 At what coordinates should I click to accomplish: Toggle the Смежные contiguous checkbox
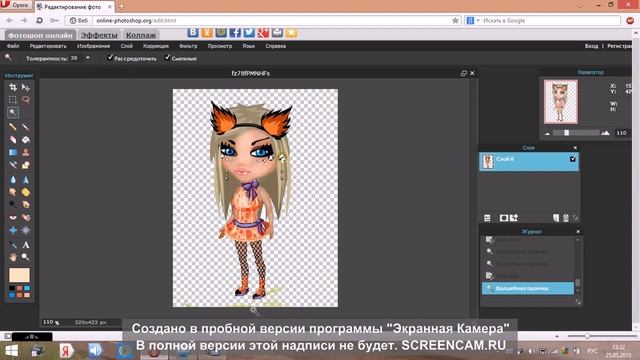point(167,58)
